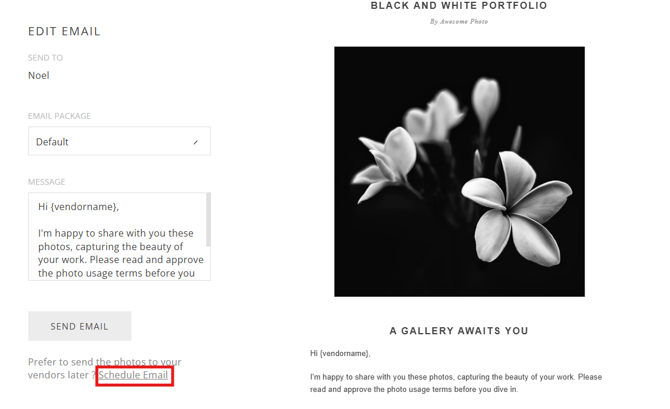This screenshot has width=670, height=409.
Task: Click the By Awesome Photo byline
Action: [459, 21]
